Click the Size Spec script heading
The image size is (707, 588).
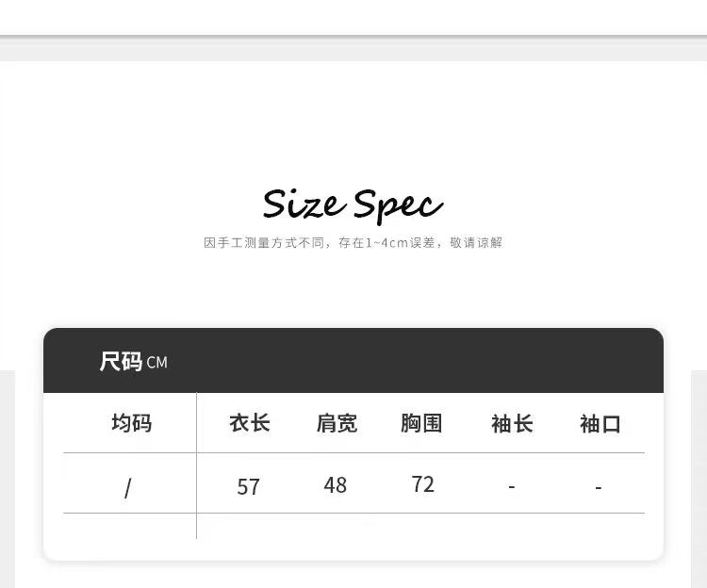[x=353, y=204]
